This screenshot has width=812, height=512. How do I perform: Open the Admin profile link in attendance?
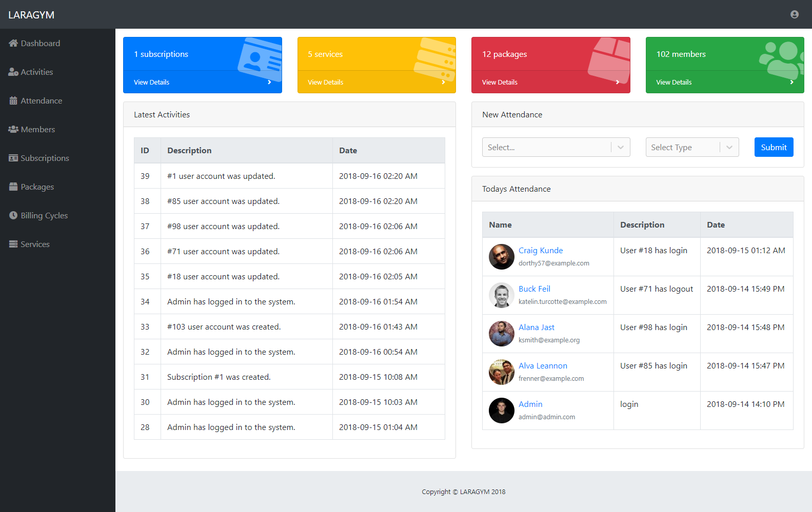coord(530,404)
